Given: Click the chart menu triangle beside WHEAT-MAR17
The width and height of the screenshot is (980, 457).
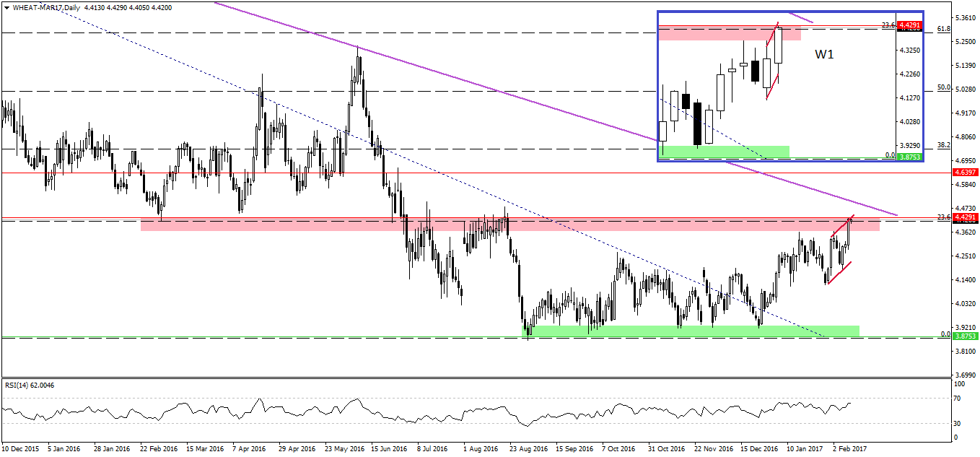Looking at the screenshot, I should click(6, 8).
